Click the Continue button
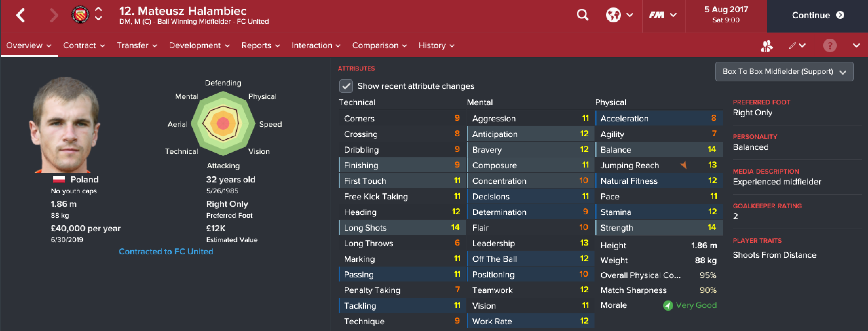Image resolution: width=868 pixels, height=331 pixels. (817, 16)
